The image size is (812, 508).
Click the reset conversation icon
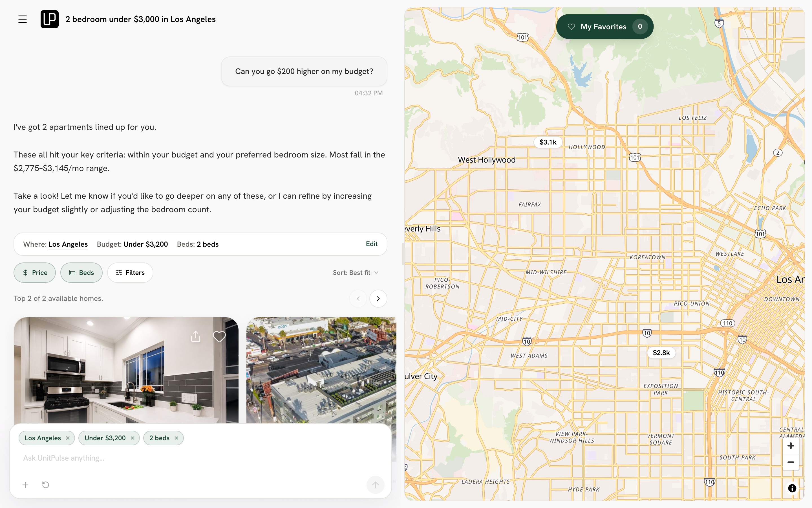click(x=46, y=485)
